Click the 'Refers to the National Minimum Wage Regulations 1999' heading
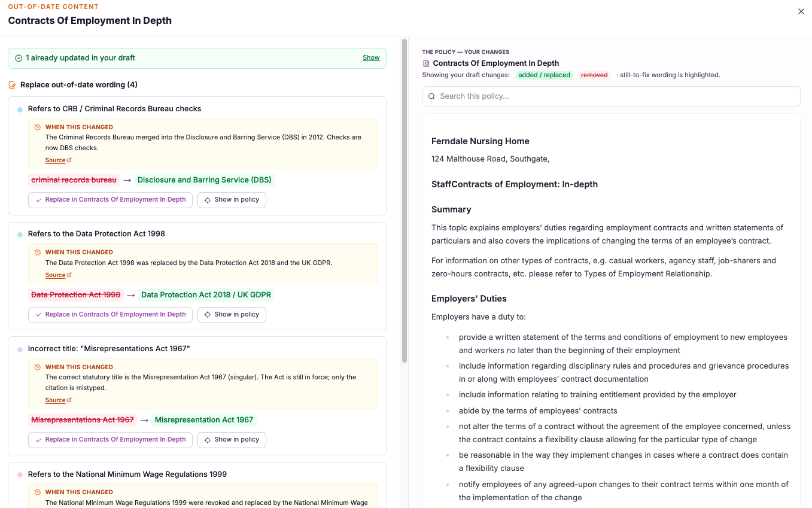The image size is (812, 508). click(127, 474)
